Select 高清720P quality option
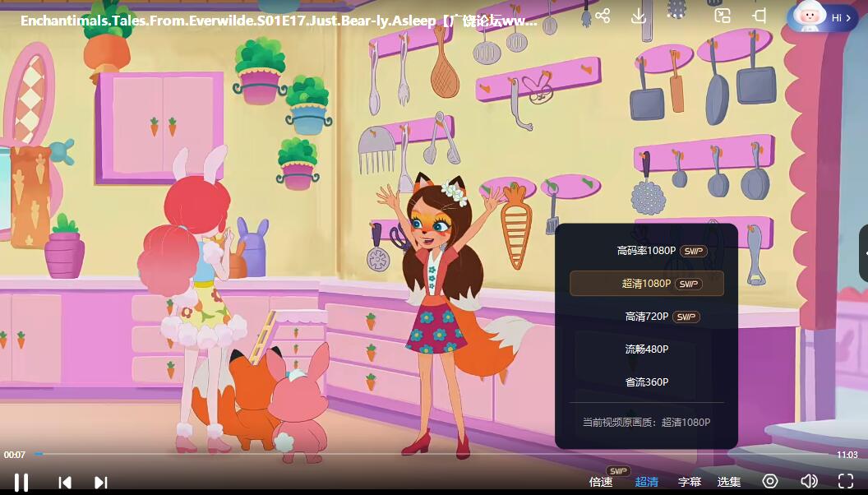This screenshot has height=495, width=868. [x=647, y=316]
